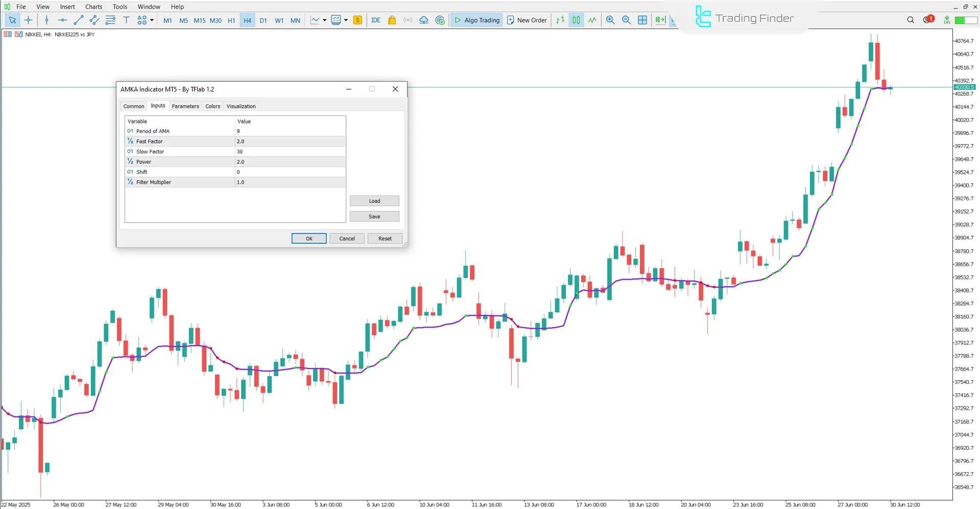Zoom out of the chart
Viewport: 980px width, 509px height.
tap(626, 20)
